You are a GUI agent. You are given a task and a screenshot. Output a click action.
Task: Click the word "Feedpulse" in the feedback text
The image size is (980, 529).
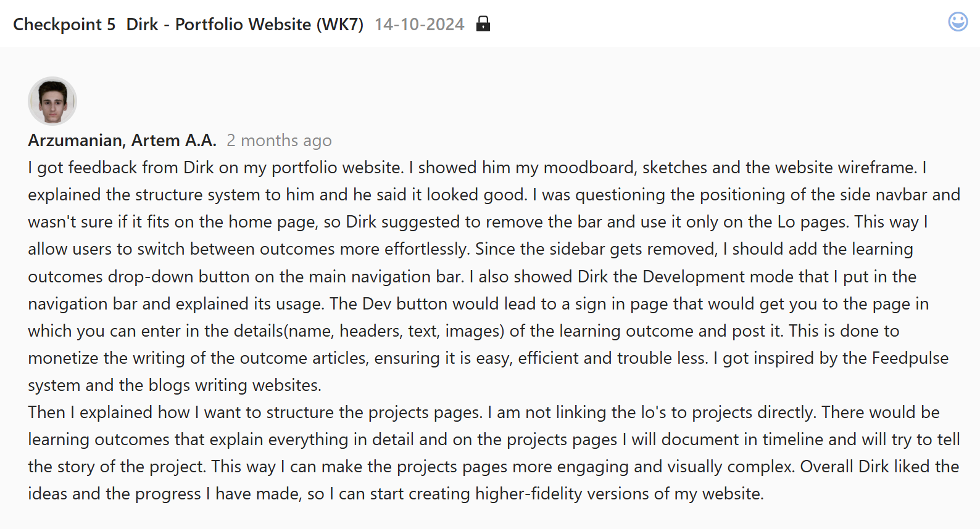coord(910,358)
